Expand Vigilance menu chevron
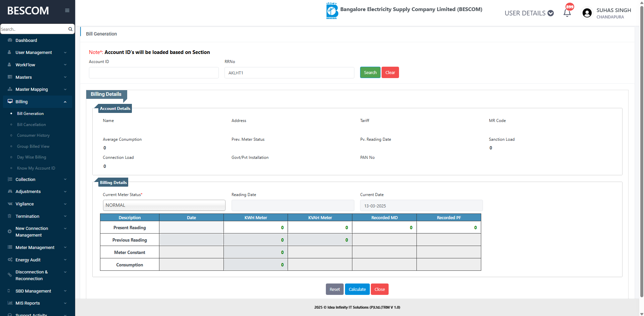This screenshot has height=316, width=644. pyautogui.click(x=65, y=204)
